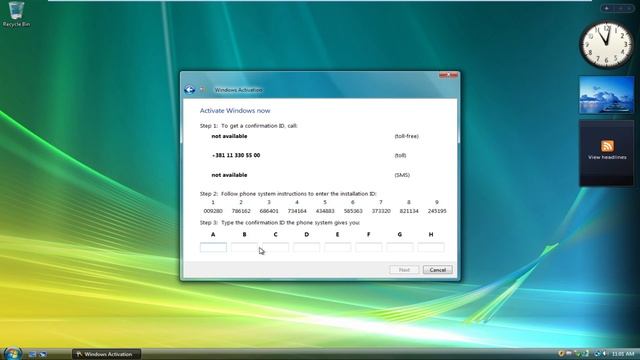Viewport: 640px width, 360px height.
Task: Focus the confirmation ID field C
Action: (x=276, y=247)
